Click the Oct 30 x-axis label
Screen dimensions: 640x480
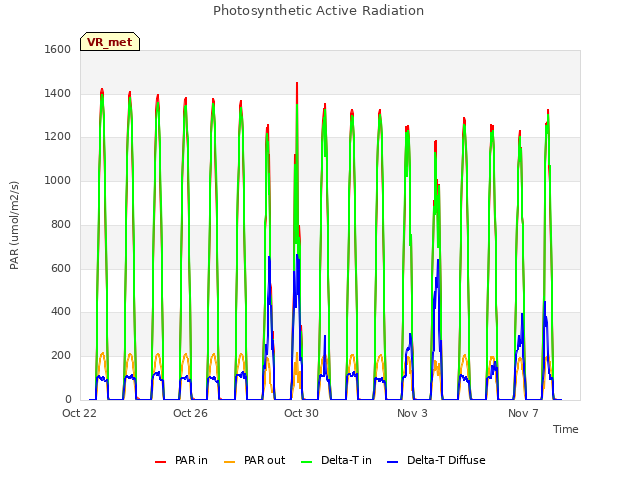[301, 413]
